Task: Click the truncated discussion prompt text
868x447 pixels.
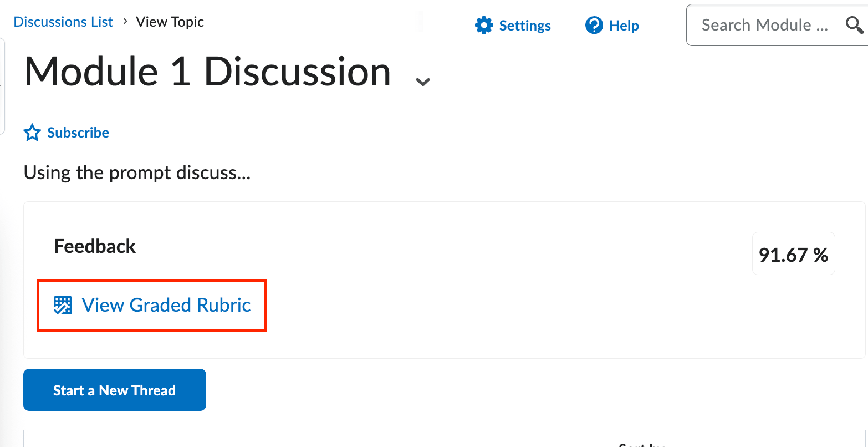Action: pos(136,172)
